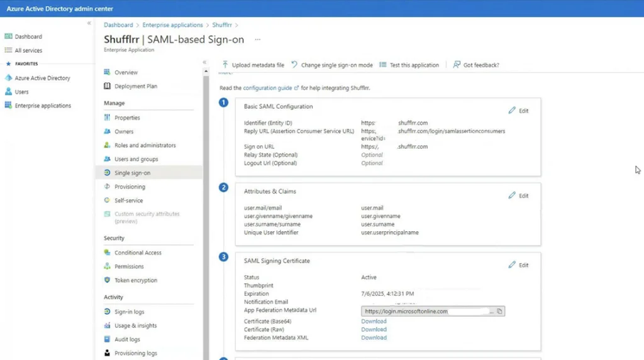Download Certificate (Base64)
The width and height of the screenshot is (644, 360).
tap(374, 322)
